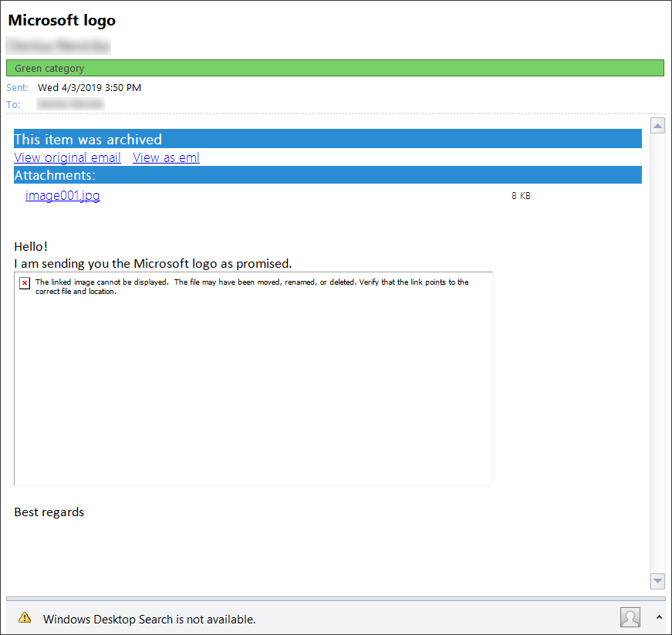Click the Best regards text in the message
The height and width of the screenshot is (635, 672).
point(49,512)
